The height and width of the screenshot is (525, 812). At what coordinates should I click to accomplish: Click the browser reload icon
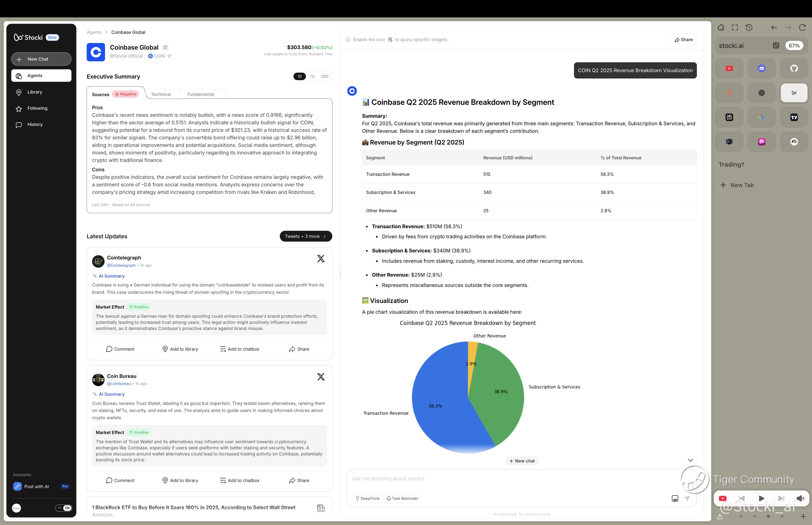click(802, 28)
